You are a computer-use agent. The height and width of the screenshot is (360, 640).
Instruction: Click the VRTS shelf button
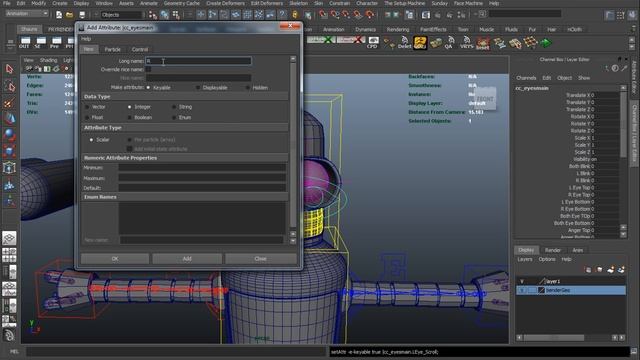pos(466,42)
